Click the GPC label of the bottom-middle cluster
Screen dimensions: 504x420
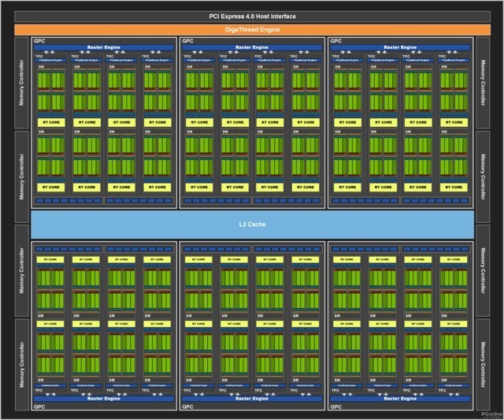coord(187,407)
